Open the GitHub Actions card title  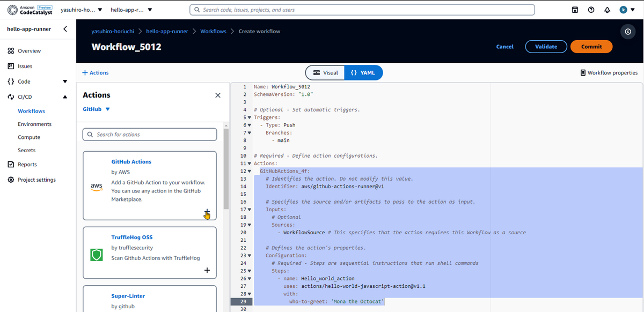tap(131, 161)
